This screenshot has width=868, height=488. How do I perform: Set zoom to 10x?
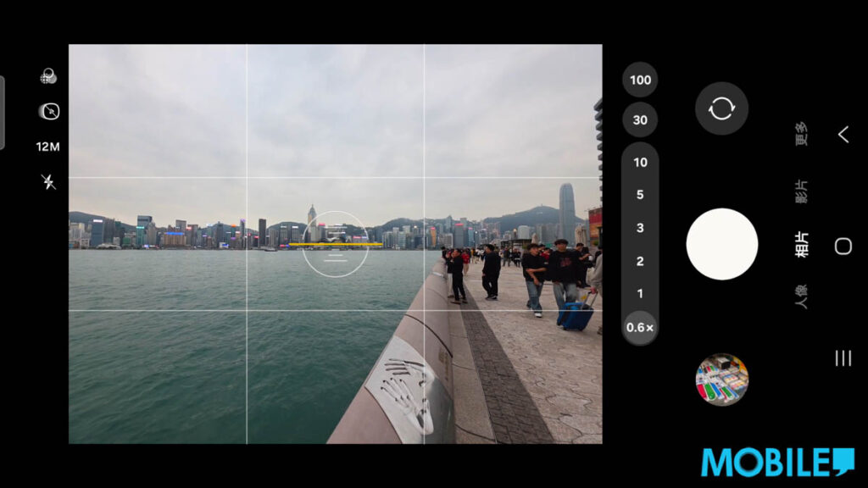click(640, 163)
